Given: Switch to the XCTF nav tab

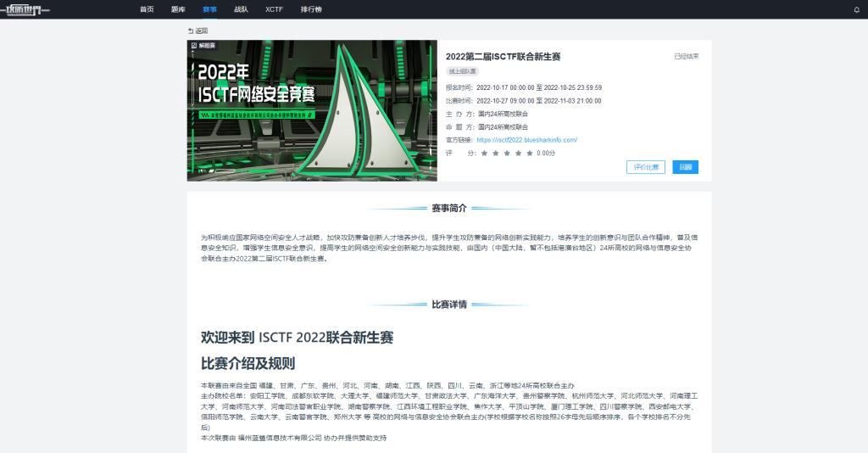Looking at the screenshot, I should click(x=274, y=9).
